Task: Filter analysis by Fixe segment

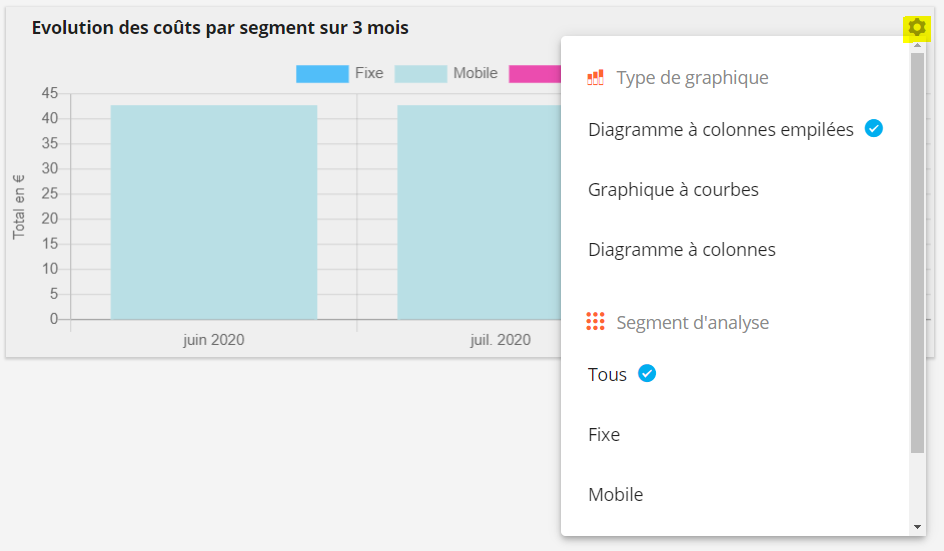Action: pyautogui.click(x=604, y=435)
